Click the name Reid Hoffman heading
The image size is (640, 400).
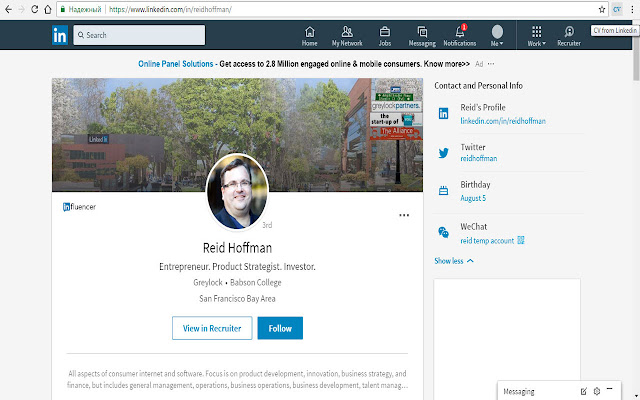click(x=237, y=248)
